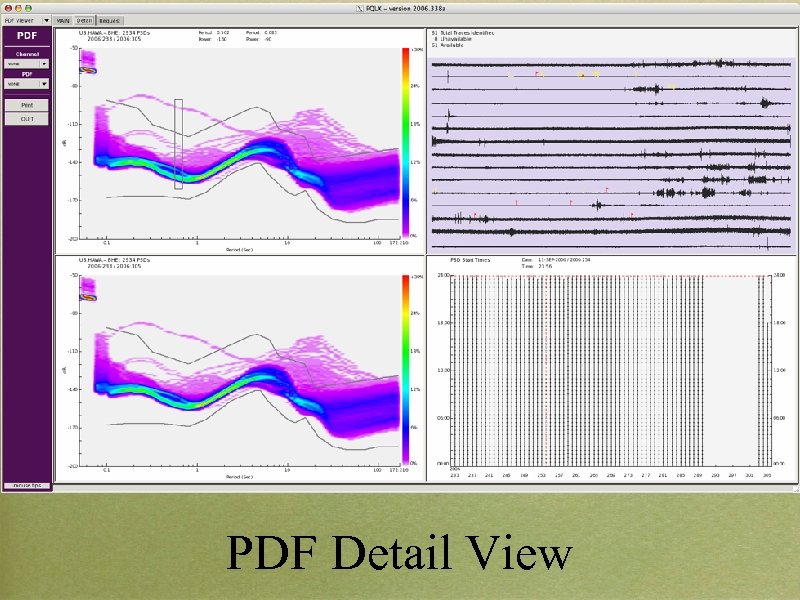Click the red minimize circle in the window corner
Viewport: 800px width, 600px height.
pos(8,7)
